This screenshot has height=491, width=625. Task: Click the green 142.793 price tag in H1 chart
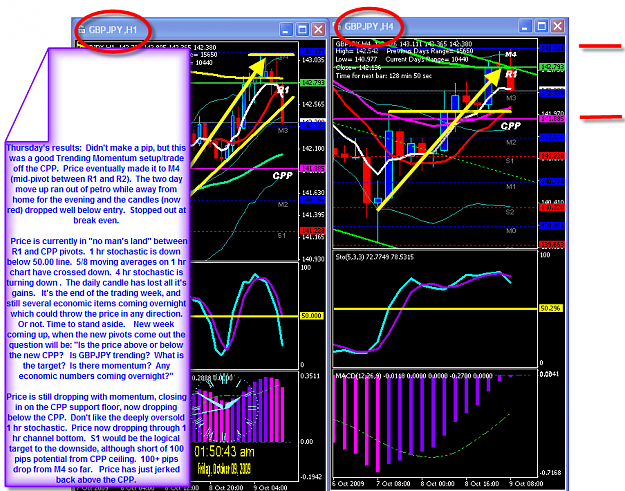[x=313, y=82]
